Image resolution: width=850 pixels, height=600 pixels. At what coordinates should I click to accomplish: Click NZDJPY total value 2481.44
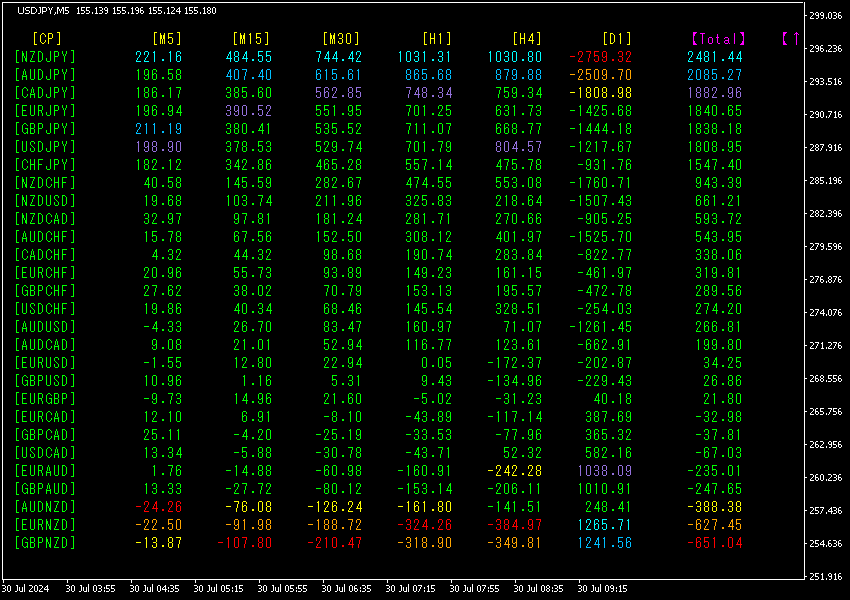714,57
